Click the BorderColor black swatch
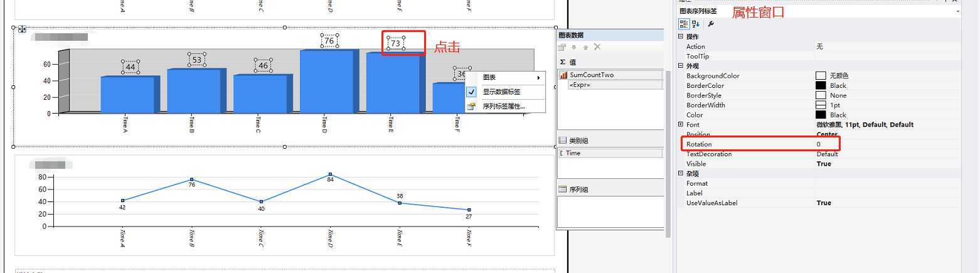Viewport: 980px width, 273px height. coord(821,85)
